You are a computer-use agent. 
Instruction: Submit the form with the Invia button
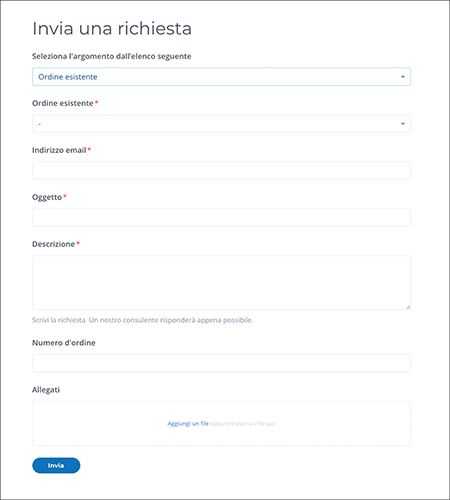(56, 465)
